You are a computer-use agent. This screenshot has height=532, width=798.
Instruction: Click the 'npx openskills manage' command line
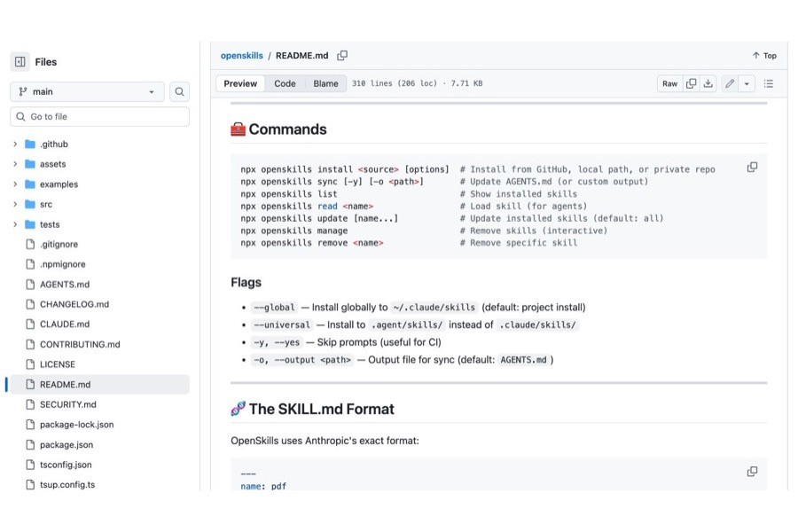click(x=294, y=231)
